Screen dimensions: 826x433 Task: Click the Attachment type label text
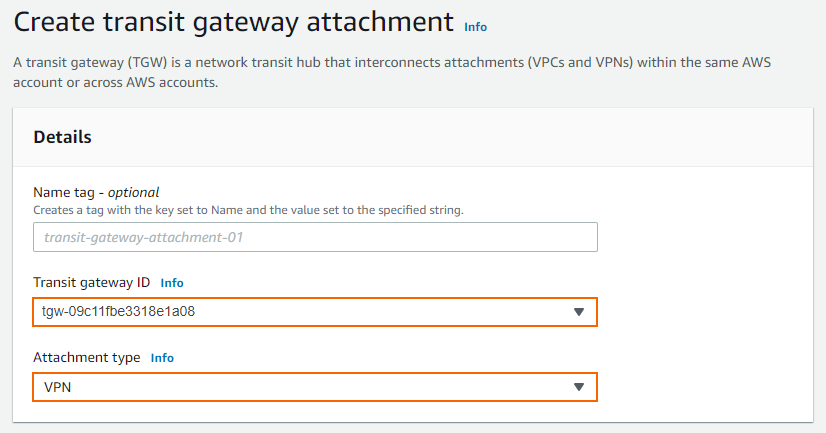pyautogui.click(x=86, y=357)
